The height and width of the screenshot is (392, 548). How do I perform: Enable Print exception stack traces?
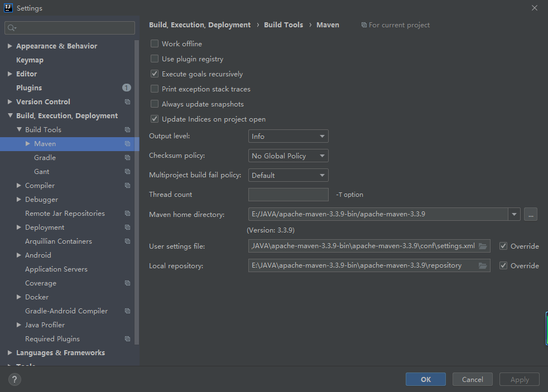tap(155, 89)
